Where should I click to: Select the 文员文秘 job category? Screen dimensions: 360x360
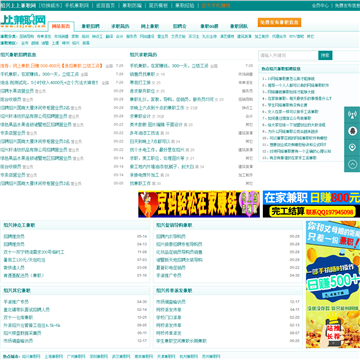[x=178, y=36]
